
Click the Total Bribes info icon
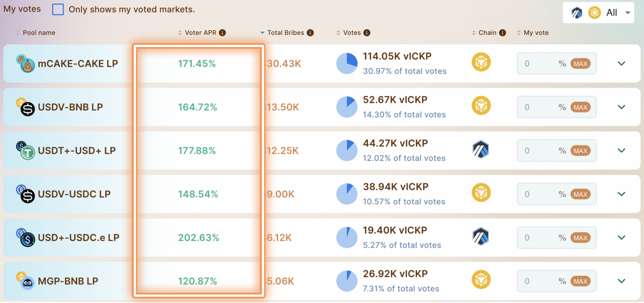310,33
